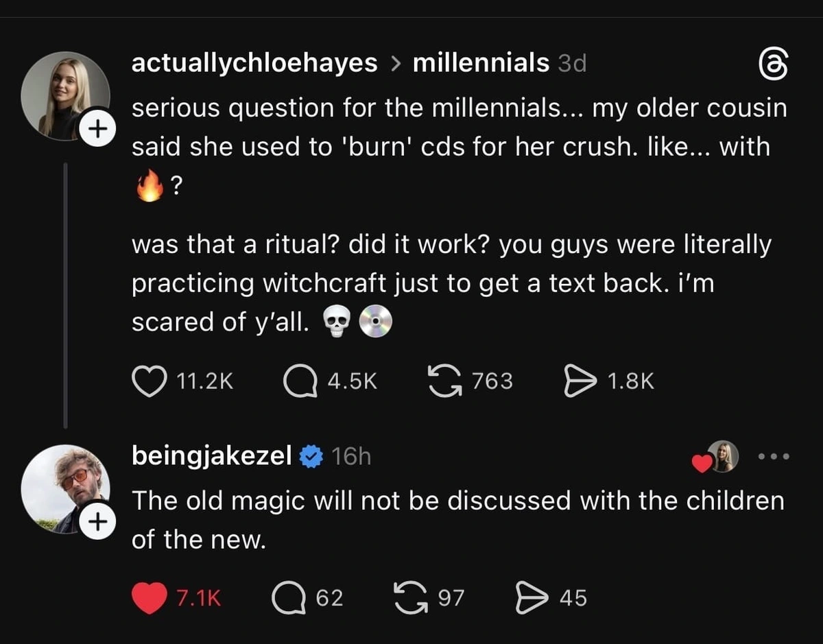823x644 pixels.
Task: View beingjakezel profile picture
Action: (63, 487)
